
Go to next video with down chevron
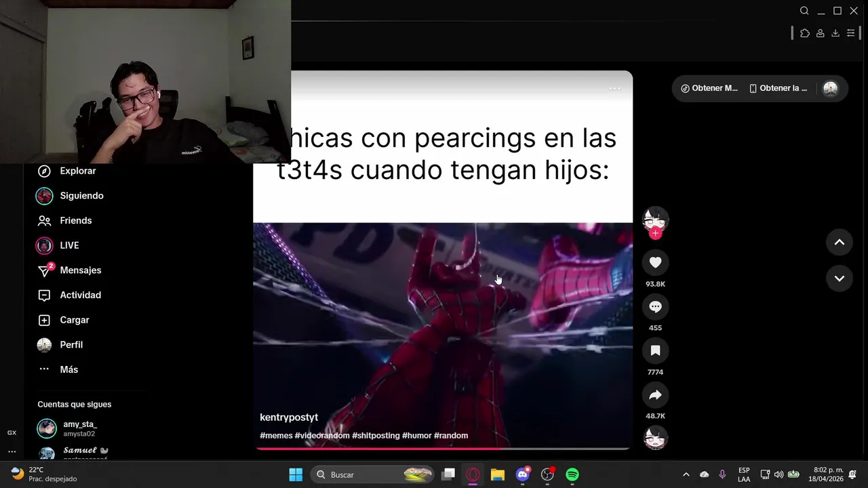tap(839, 278)
